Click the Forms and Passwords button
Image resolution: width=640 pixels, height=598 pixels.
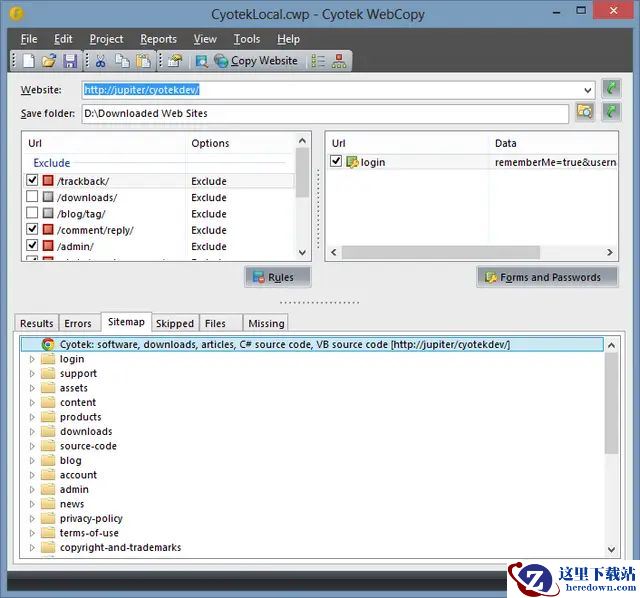(x=547, y=277)
